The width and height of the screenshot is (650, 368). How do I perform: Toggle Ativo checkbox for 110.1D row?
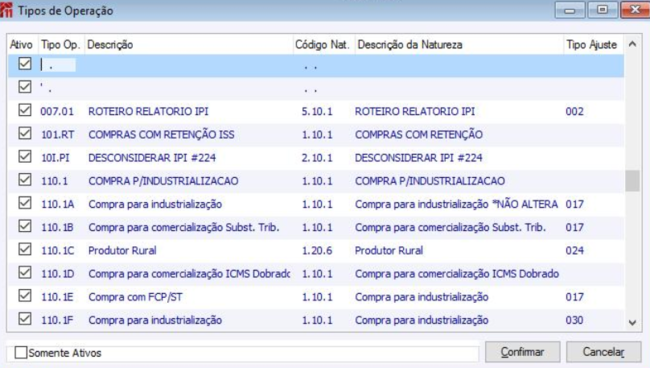click(x=25, y=273)
